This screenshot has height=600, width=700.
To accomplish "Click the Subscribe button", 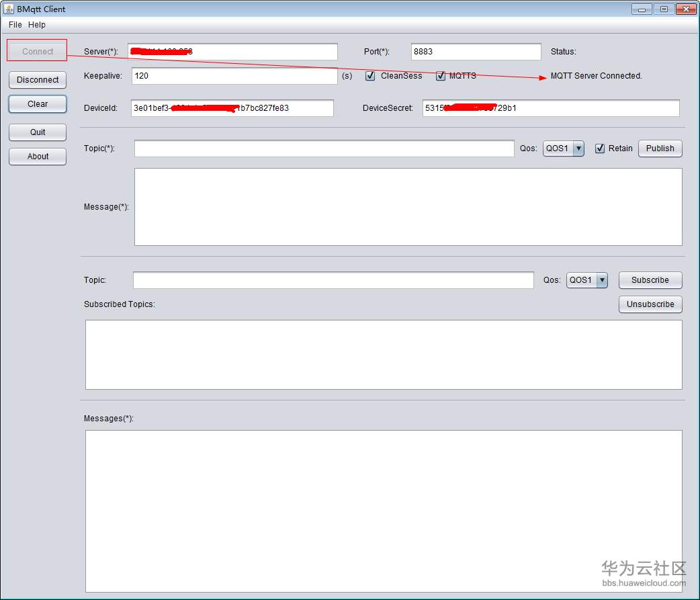I will pyautogui.click(x=650, y=280).
